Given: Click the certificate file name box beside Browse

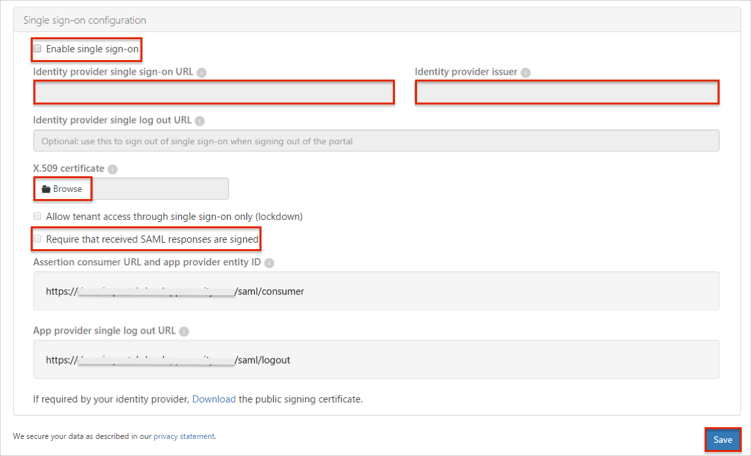Looking at the screenshot, I should click(160, 189).
